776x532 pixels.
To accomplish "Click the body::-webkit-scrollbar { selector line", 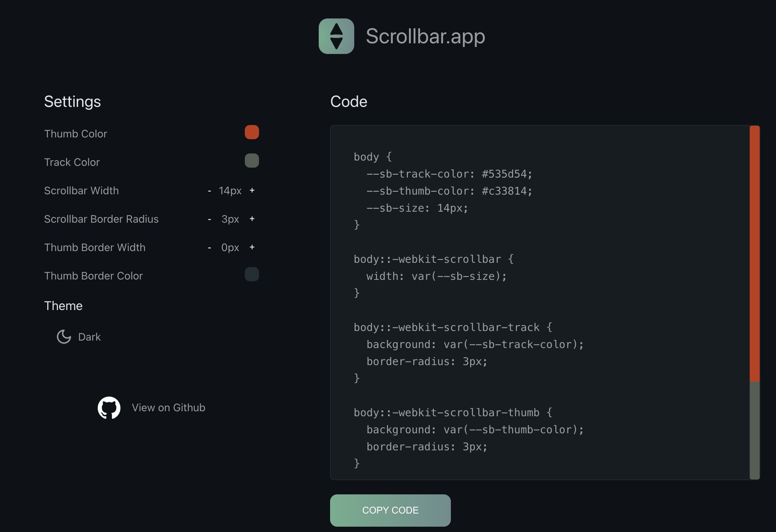I will (434, 259).
